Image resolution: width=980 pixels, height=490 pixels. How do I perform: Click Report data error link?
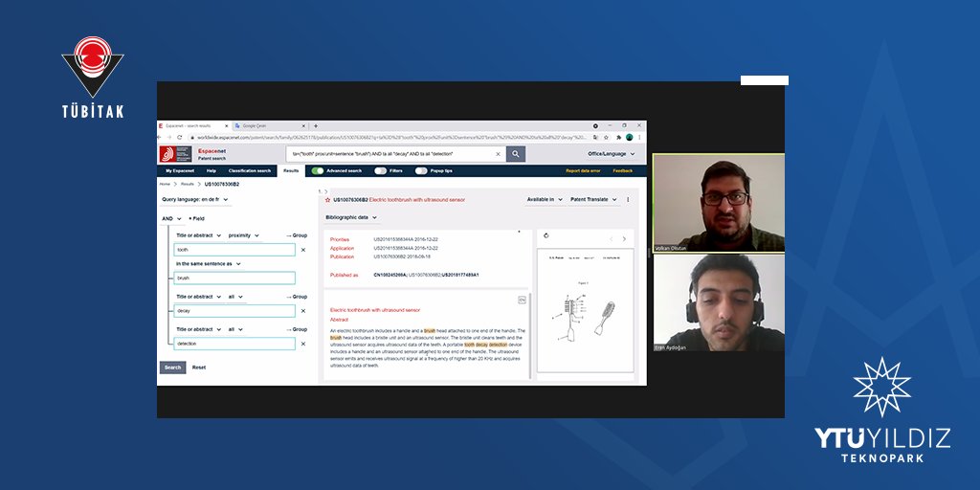[x=583, y=170]
